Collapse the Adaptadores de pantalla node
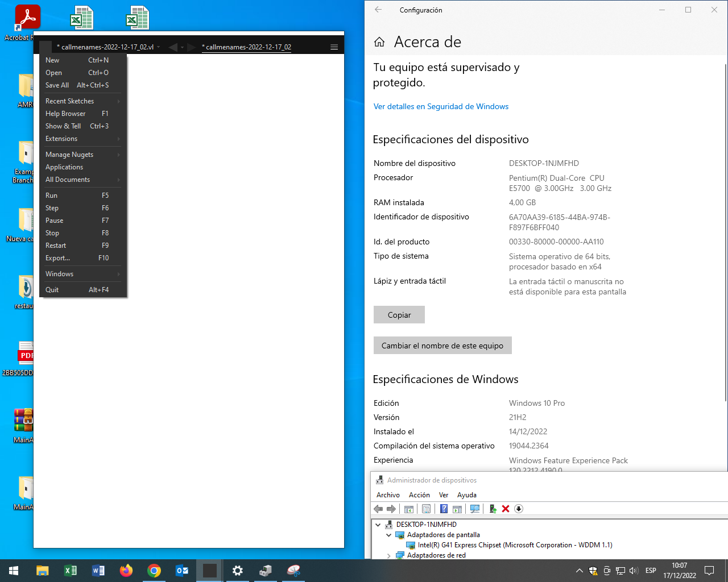This screenshot has height=582, width=728. tap(389, 535)
